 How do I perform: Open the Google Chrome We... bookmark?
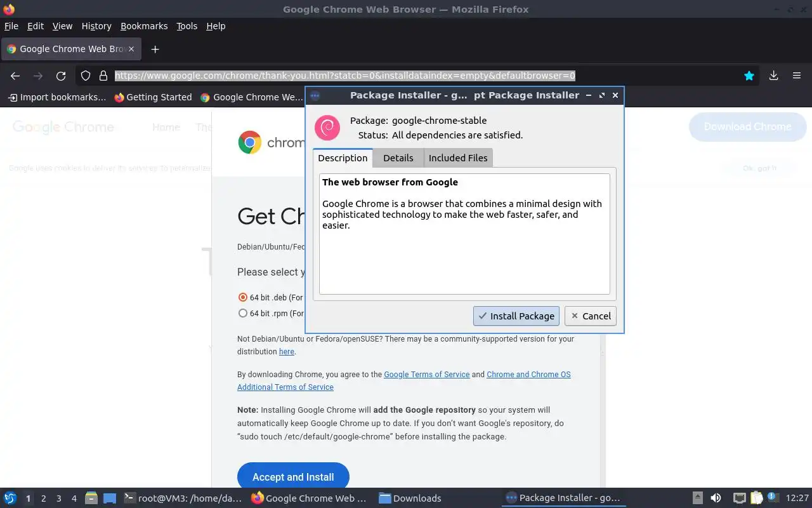tap(251, 97)
